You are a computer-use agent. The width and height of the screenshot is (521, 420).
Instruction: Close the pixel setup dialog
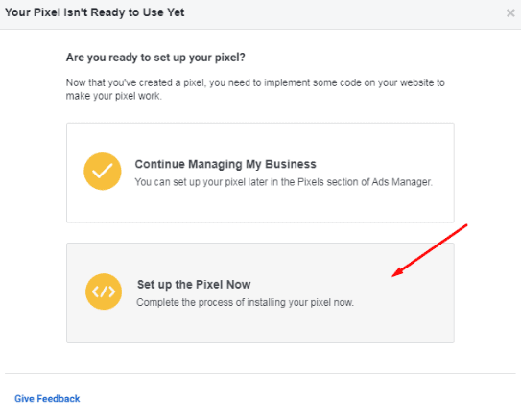click(x=510, y=13)
